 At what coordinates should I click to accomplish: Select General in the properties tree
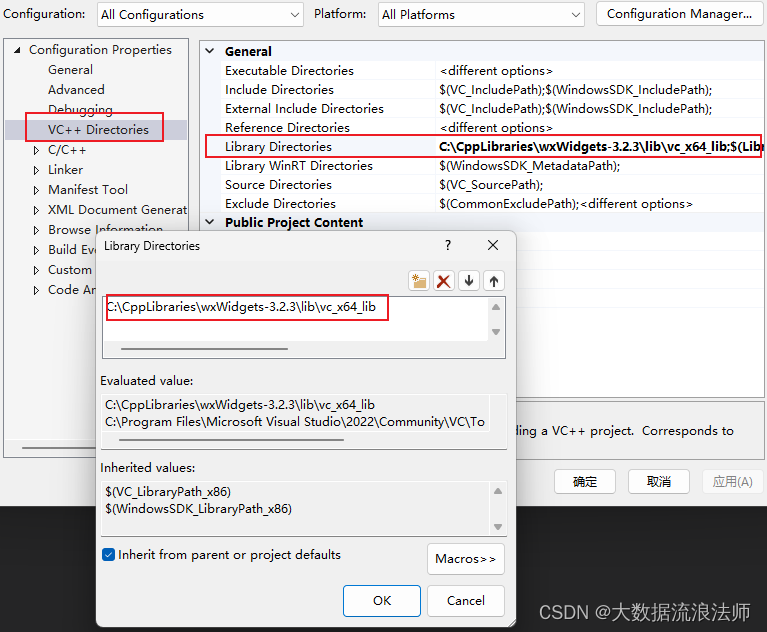(70, 70)
